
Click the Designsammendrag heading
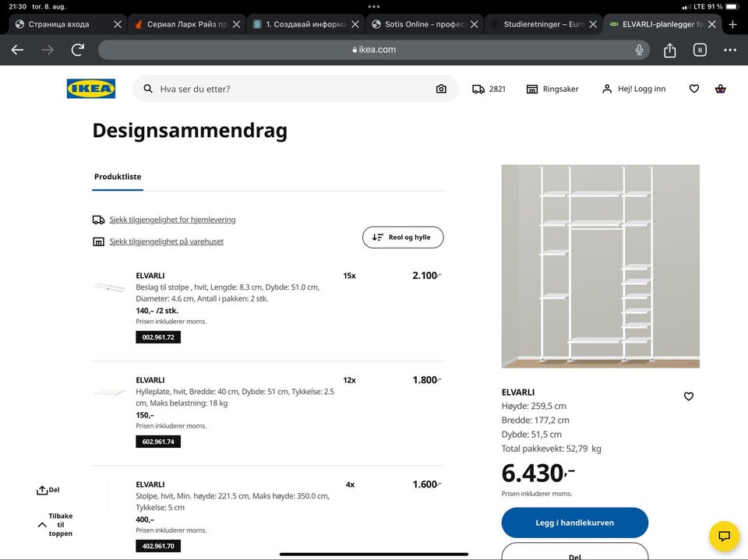click(x=190, y=131)
